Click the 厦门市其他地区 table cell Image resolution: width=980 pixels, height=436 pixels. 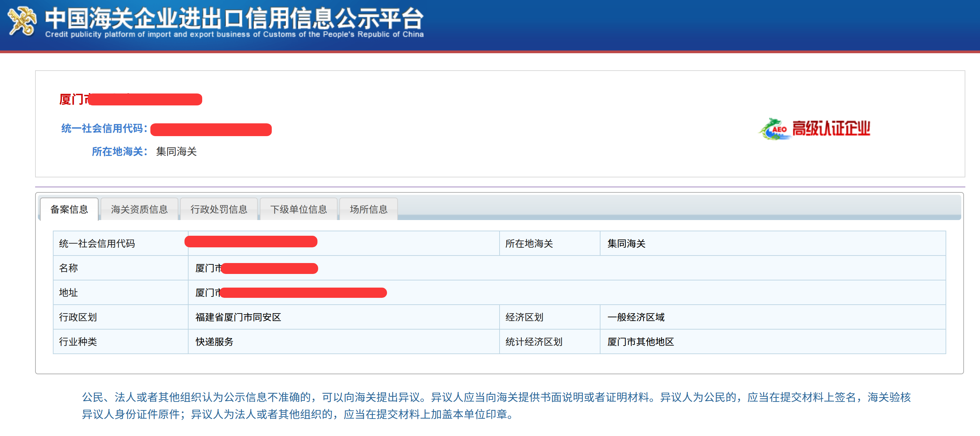tap(640, 341)
